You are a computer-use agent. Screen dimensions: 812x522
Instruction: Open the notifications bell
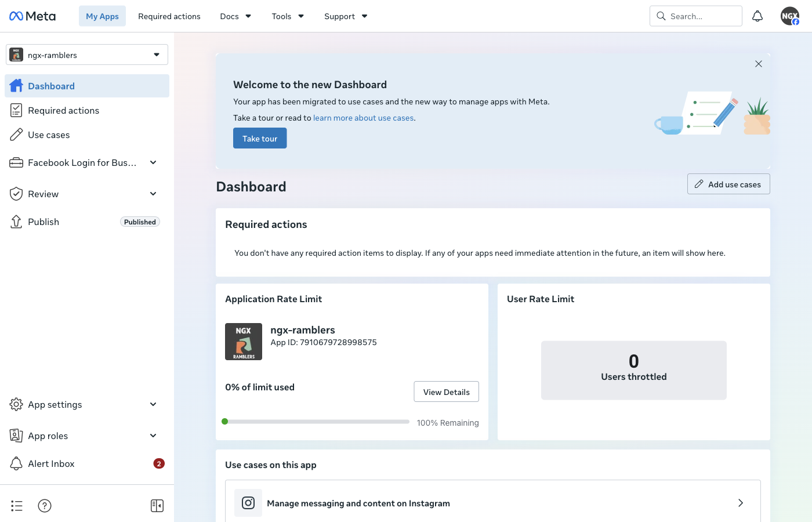[x=757, y=16]
